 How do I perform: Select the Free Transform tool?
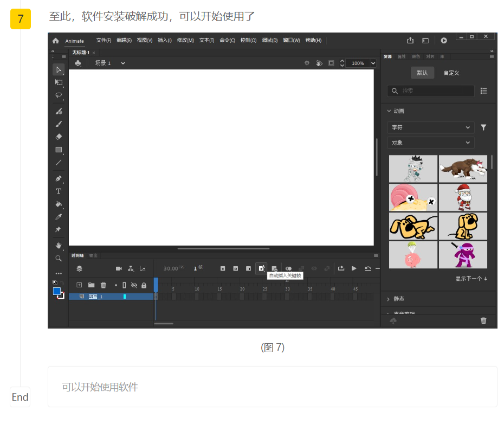point(59,82)
